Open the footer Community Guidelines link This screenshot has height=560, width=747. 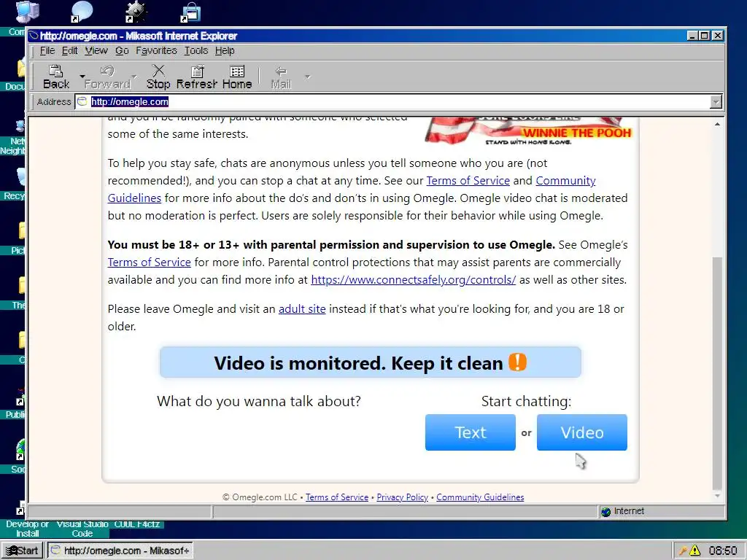point(480,497)
